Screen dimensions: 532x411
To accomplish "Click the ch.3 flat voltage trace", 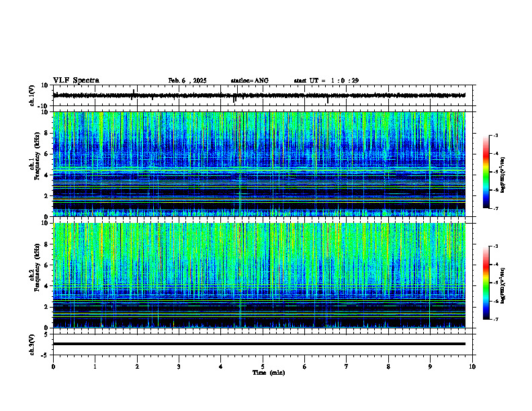I will 259,344.
